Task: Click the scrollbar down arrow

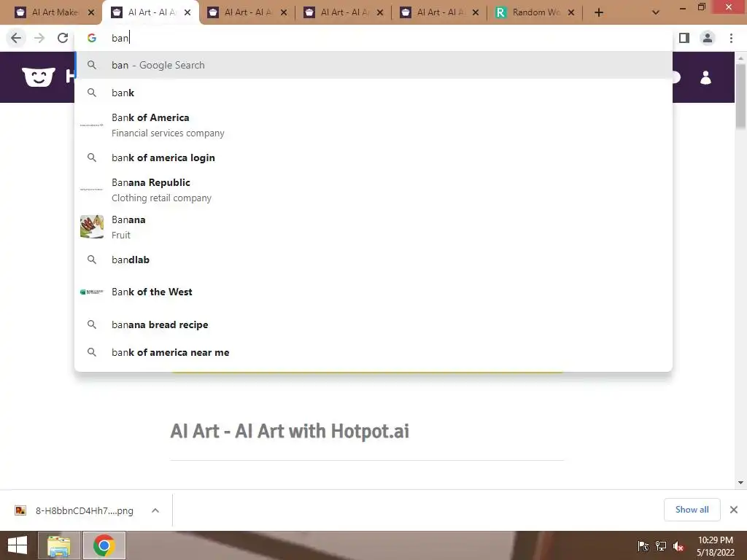Action: coord(740,483)
